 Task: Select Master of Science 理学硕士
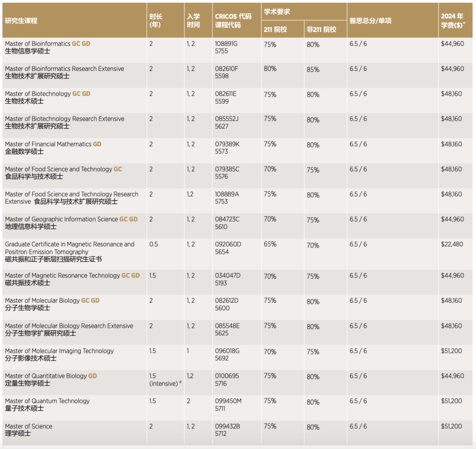point(29,430)
